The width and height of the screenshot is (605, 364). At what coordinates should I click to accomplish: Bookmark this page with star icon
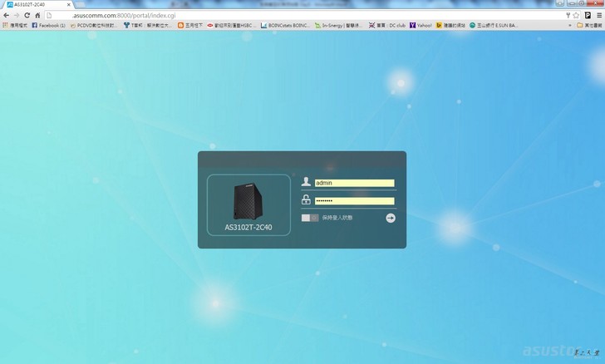pyautogui.click(x=576, y=16)
